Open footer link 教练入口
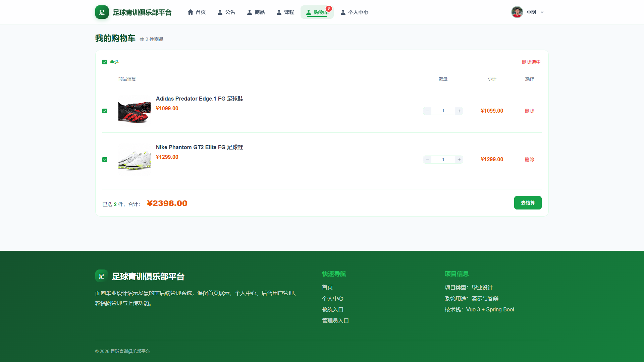The image size is (644, 362). [333, 309]
